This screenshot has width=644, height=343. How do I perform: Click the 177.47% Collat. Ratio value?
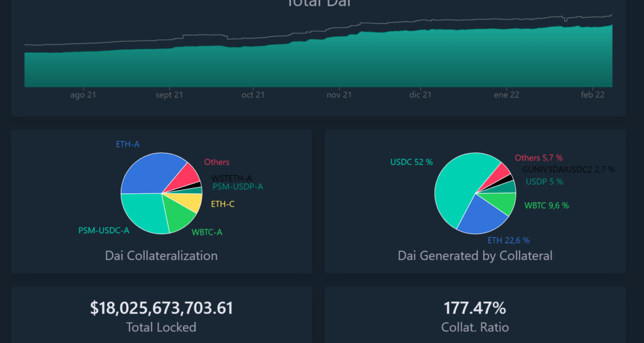tap(475, 308)
